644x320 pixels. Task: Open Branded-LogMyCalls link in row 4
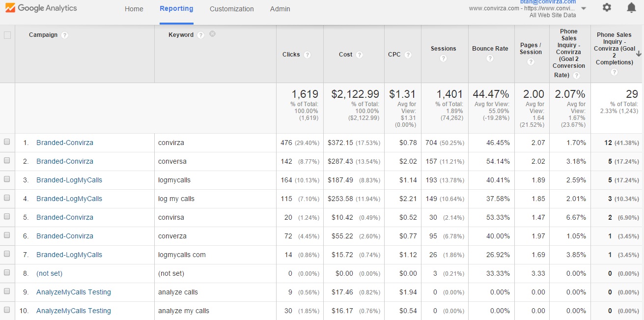pyautogui.click(x=69, y=199)
